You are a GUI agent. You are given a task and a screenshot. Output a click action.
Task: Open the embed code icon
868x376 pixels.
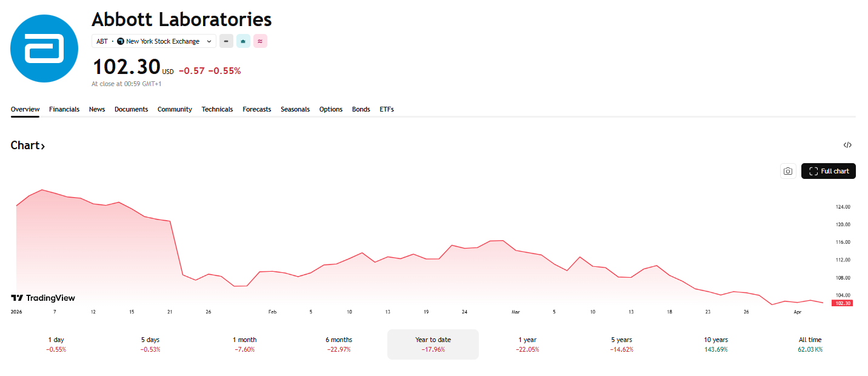click(x=847, y=145)
